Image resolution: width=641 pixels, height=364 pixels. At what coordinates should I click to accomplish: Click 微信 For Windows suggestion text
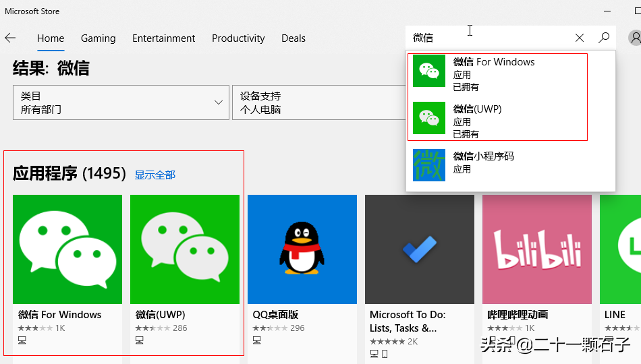(x=494, y=62)
